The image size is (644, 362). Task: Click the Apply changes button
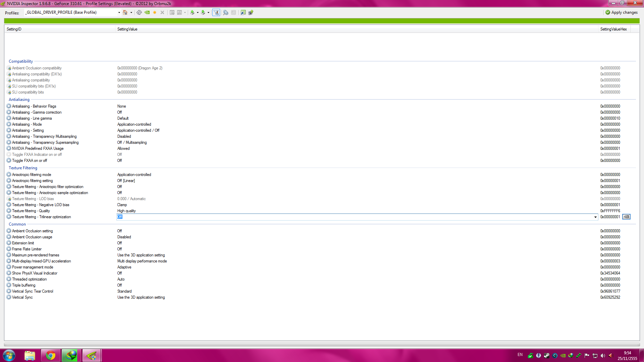pos(622,13)
